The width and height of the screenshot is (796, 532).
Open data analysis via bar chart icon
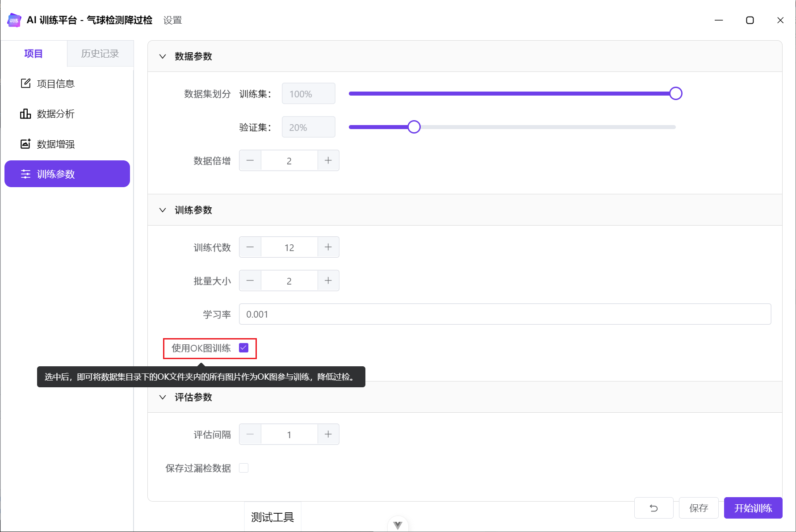(25, 114)
